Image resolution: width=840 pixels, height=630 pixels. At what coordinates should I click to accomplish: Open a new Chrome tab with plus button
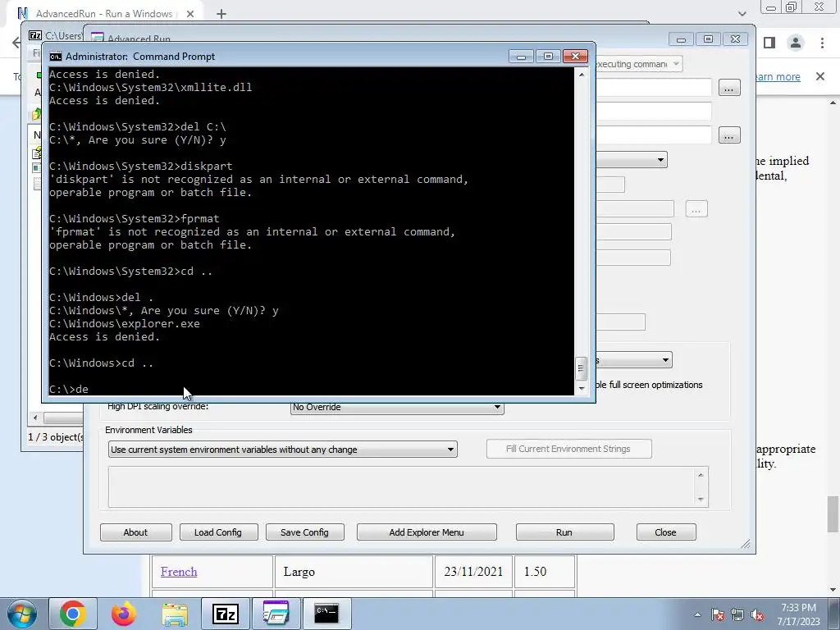coord(221,14)
